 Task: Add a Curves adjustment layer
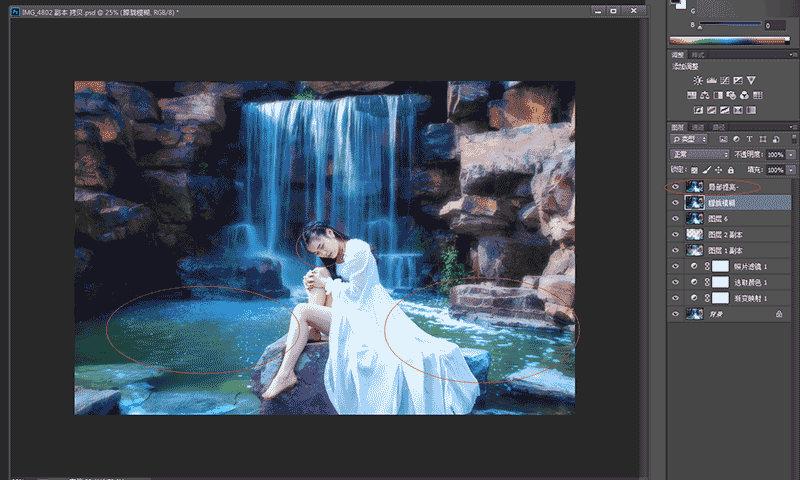(725, 79)
